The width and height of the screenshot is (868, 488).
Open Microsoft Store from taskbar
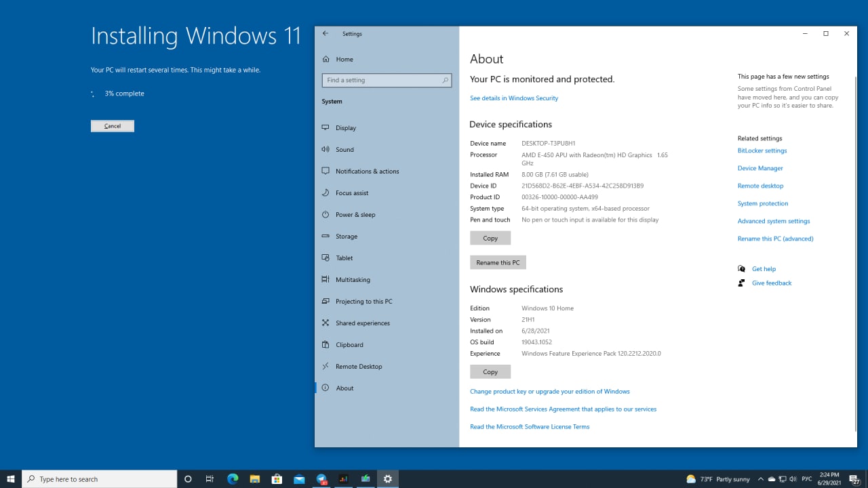pyautogui.click(x=277, y=479)
